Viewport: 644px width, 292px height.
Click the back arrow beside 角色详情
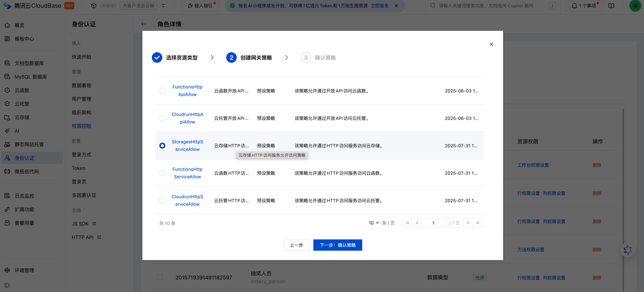[x=144, y=24]
